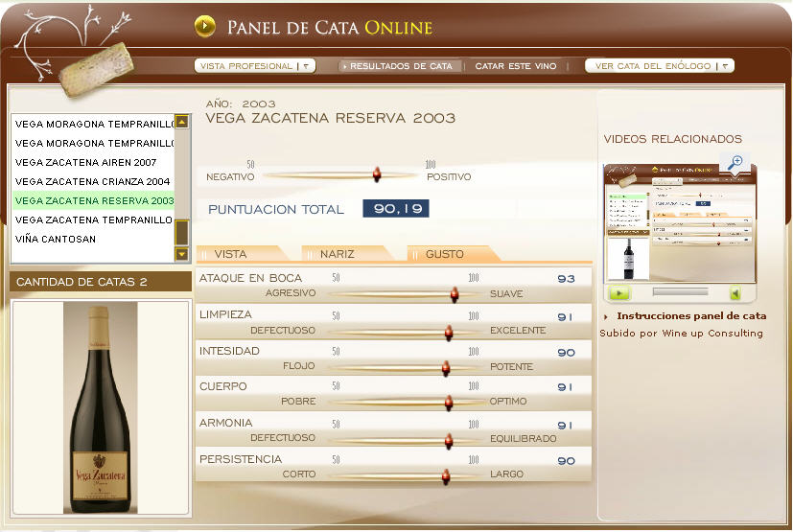Select Catar Este Vino menu item
Viewport: 793px width, 532px height.
[x=515, y=66]
